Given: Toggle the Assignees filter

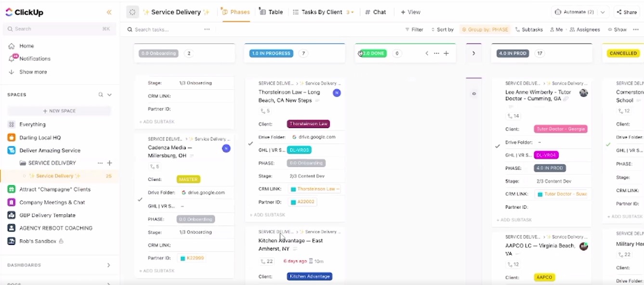Looking at the screenshot, I should 585,29.
